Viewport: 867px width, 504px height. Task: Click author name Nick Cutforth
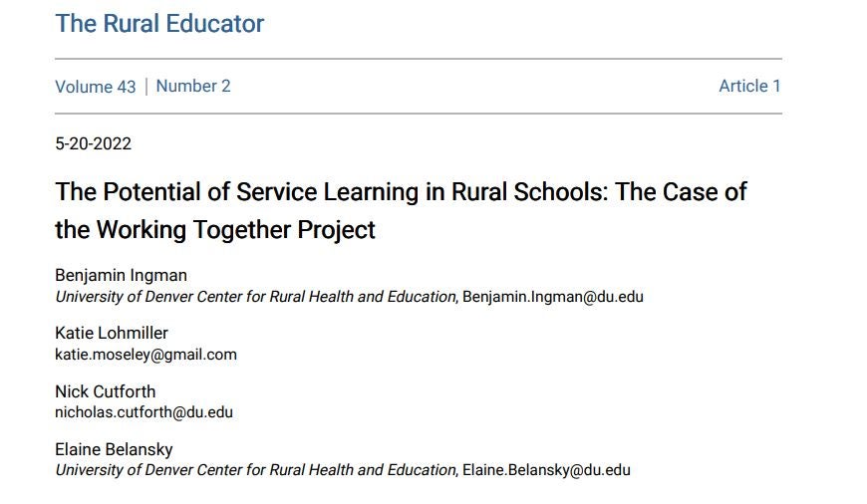pyautogui.click(x=105, y=391)
